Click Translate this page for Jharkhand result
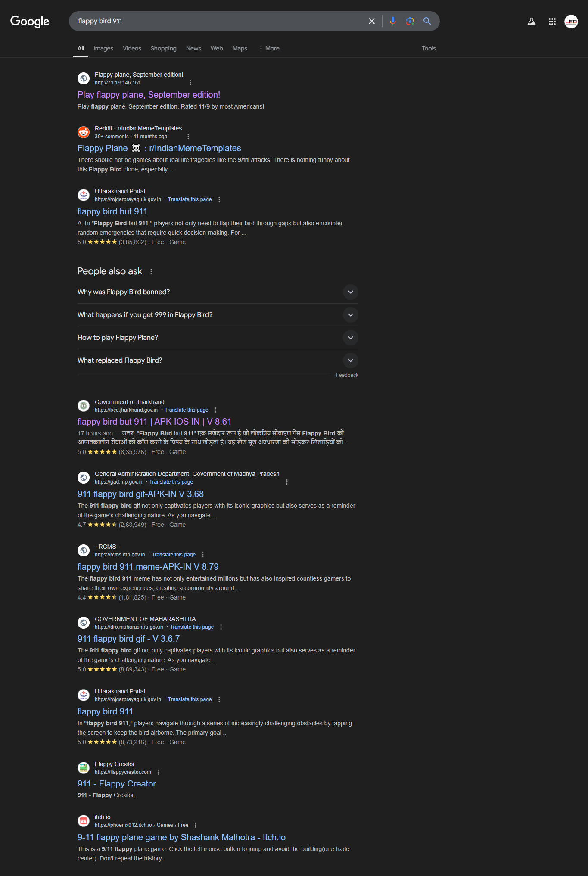 pyautogui.click(x=186, y=410)
